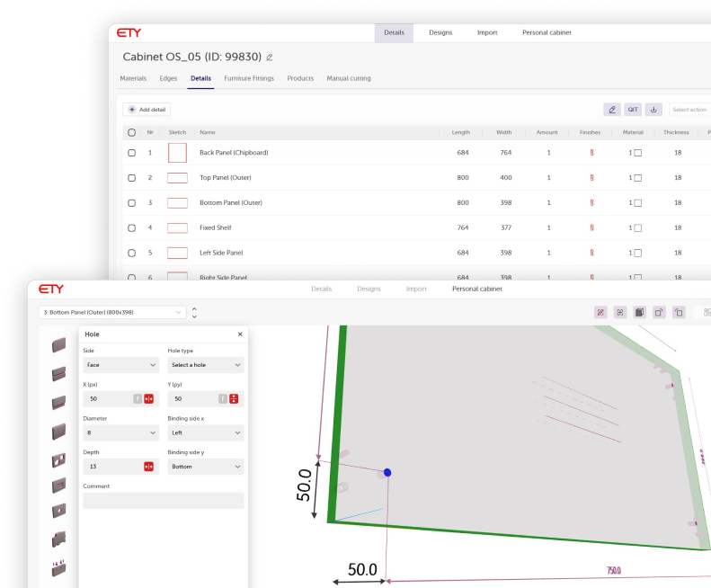
Task: Open the Hole type dropdown
Action: click(205, 365)
